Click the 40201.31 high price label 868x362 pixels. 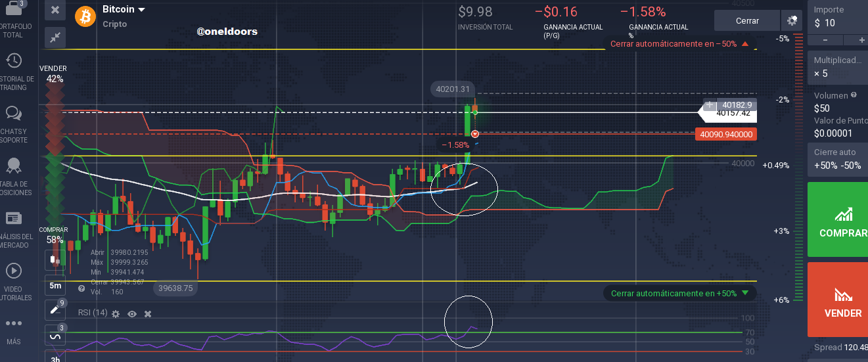tap(451, 89)
